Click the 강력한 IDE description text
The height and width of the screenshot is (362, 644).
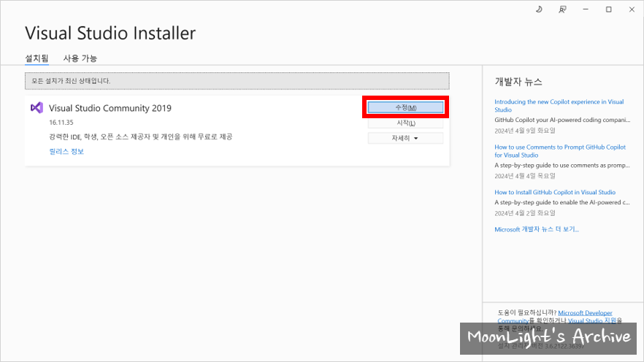pyautogui.click(x=140, y=136)
